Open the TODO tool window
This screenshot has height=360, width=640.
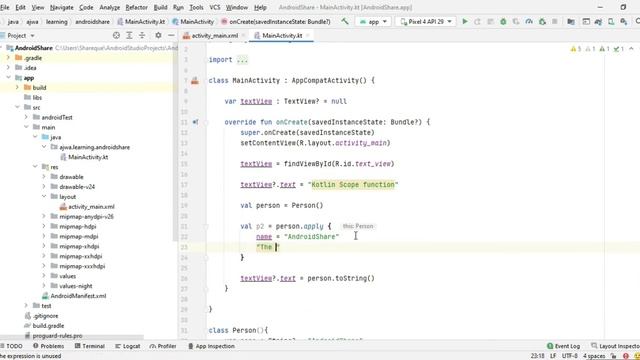11,346
